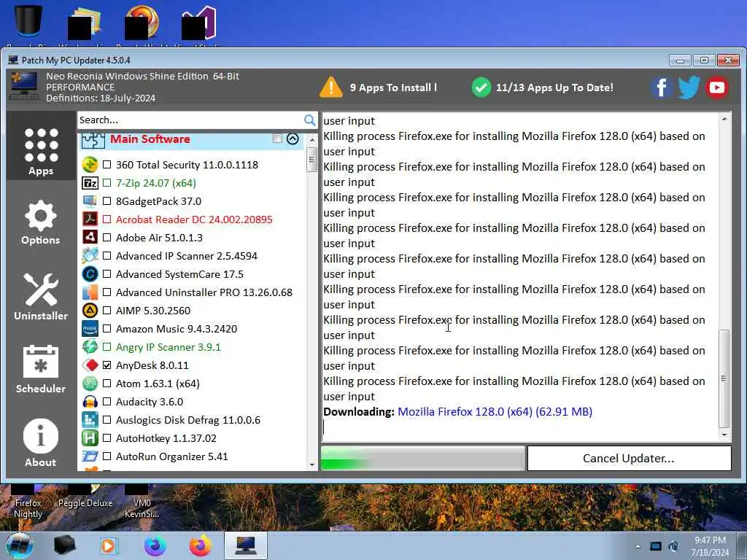Check the Advanced IP Scanner checkbox
This screenshot has width=747, height=560.
(x=107, y=256)
